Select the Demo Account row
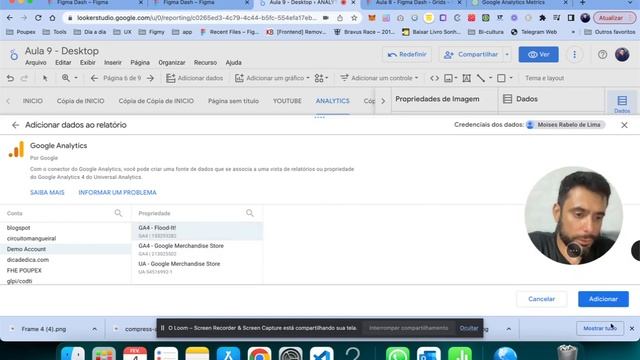Viewport: 640px width, 360px height. click(x=65, y=249)
